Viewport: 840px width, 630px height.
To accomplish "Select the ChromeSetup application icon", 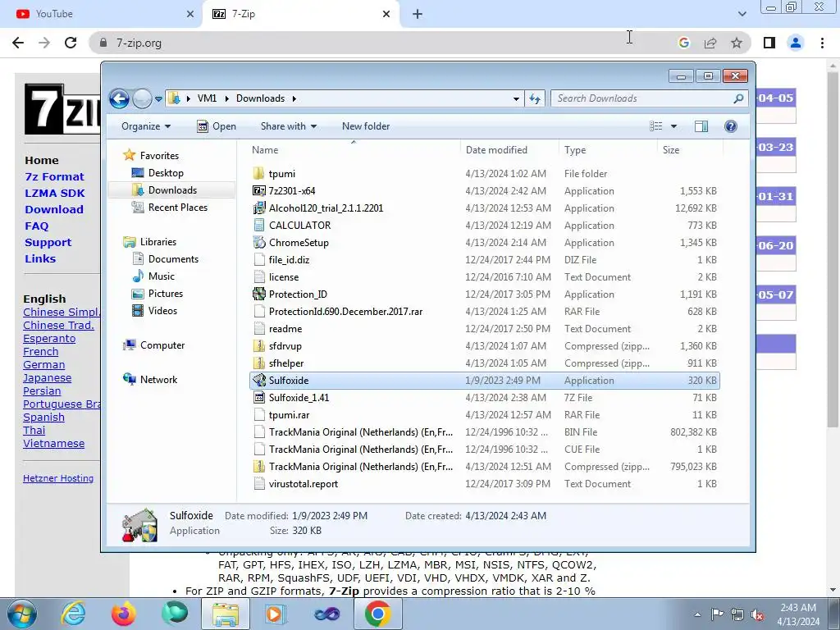I will point(258,243).
